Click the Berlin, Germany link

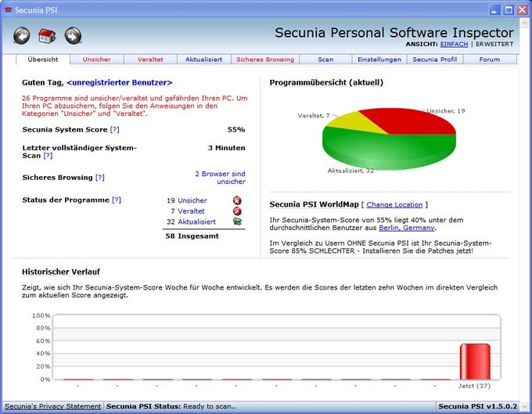pos(407,228)
